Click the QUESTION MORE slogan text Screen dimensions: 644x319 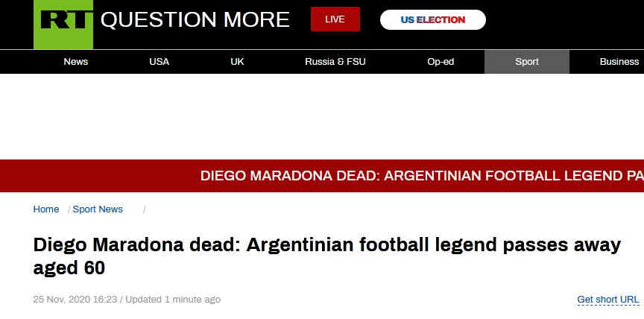195,20
